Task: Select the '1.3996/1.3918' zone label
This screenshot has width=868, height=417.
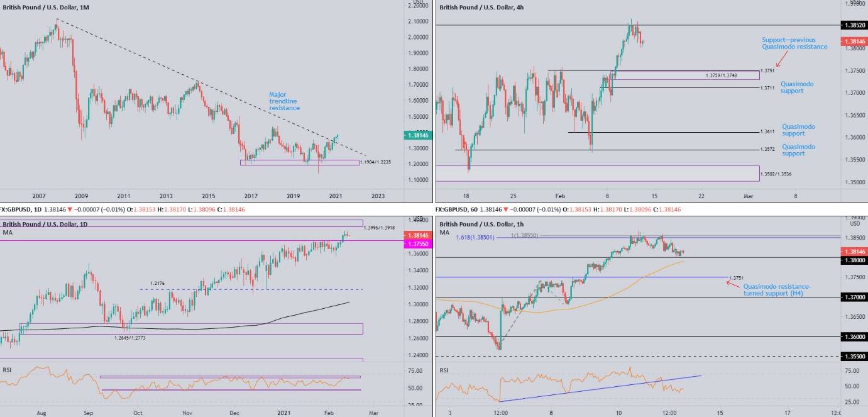Action: [380, 227]
